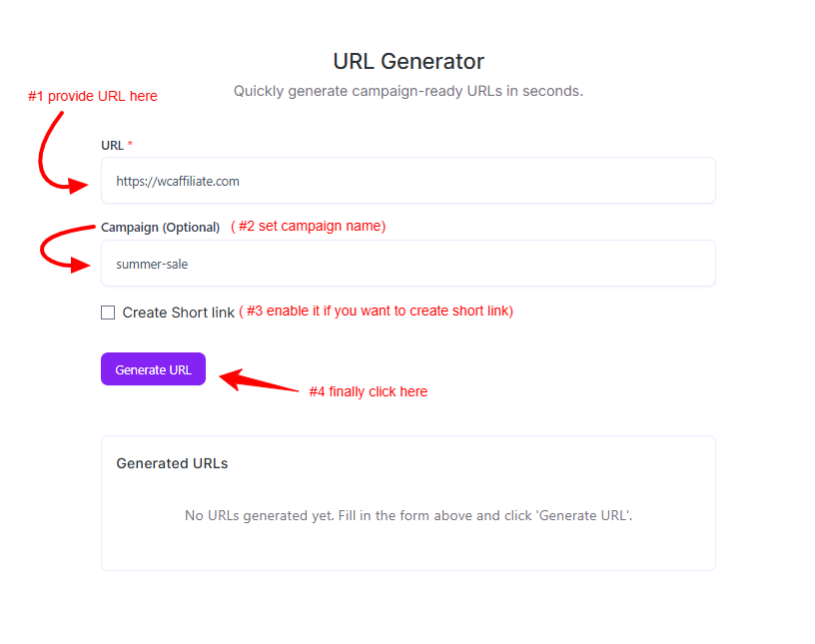Click the "Create Short link" label text
The height and width of the screenshot is (644, 815).
point(178,313)
